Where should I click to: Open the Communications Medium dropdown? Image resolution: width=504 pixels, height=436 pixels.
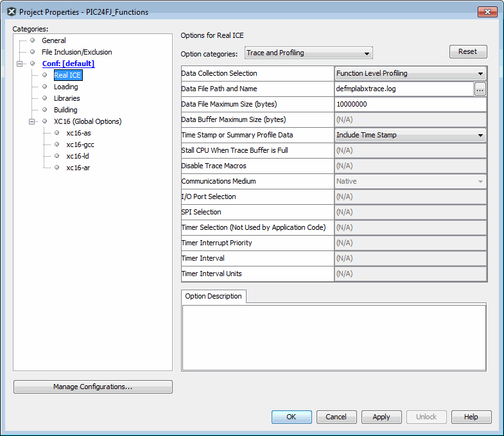(x=410, y=181)
